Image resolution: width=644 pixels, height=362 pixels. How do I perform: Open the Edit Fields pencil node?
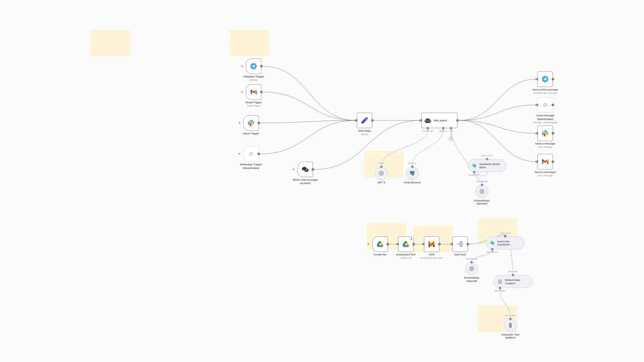pyautogui.click(x=364, y=120)
